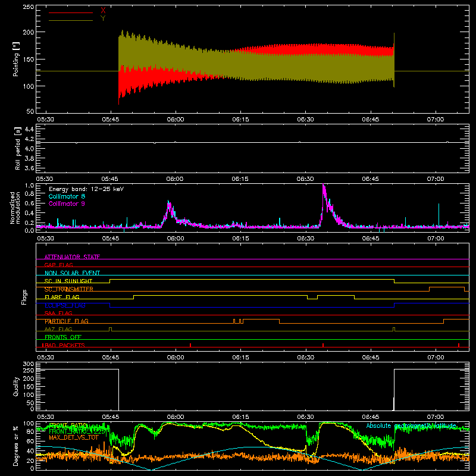Click the 'Quality' vertical axis title
476x476 pixels.
click(16, 386)
